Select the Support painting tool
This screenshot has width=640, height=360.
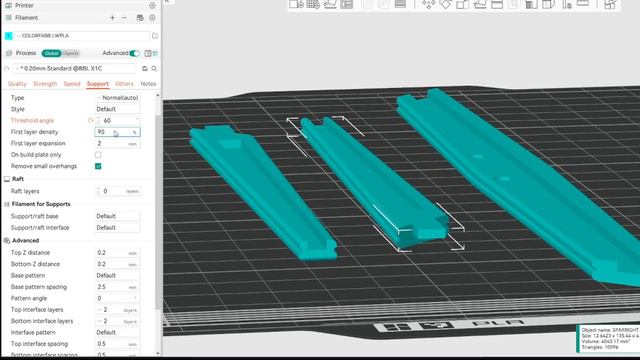pyautogui.click(x=531, y=4)
